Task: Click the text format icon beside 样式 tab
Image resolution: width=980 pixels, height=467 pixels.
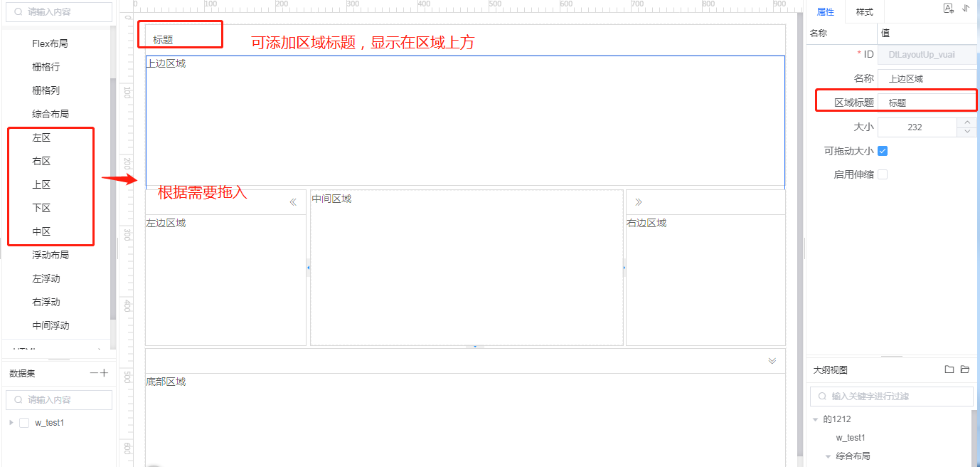Action: [x=948, y=9]
